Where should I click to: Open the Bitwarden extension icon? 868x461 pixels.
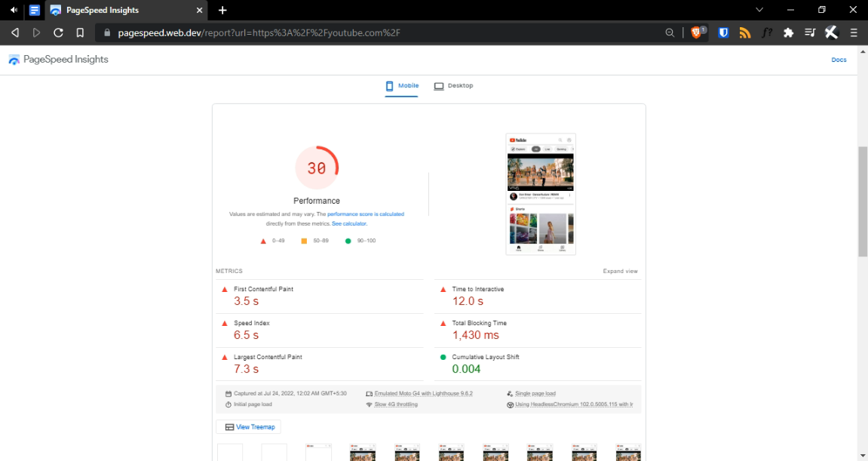[x=723, y=32]
